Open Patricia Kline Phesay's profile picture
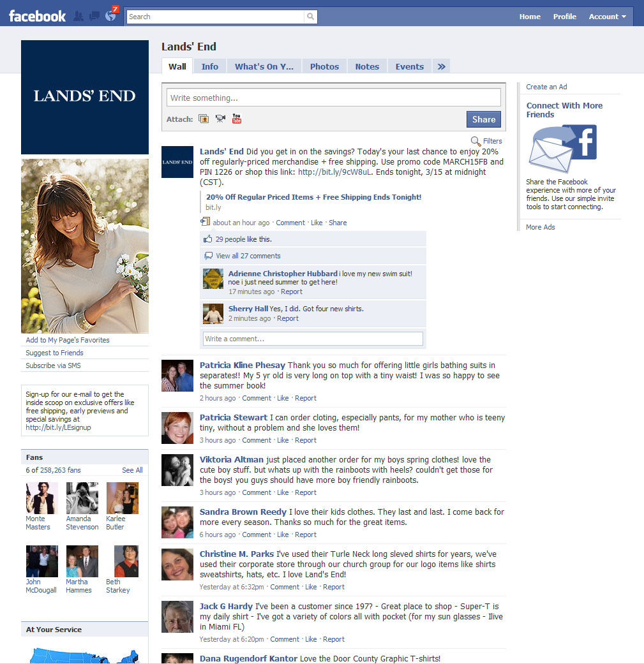 pos(177,376)
